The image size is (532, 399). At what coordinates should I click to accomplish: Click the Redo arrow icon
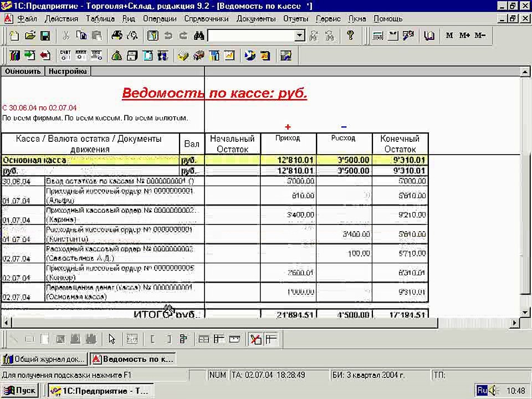click(183, 35)
